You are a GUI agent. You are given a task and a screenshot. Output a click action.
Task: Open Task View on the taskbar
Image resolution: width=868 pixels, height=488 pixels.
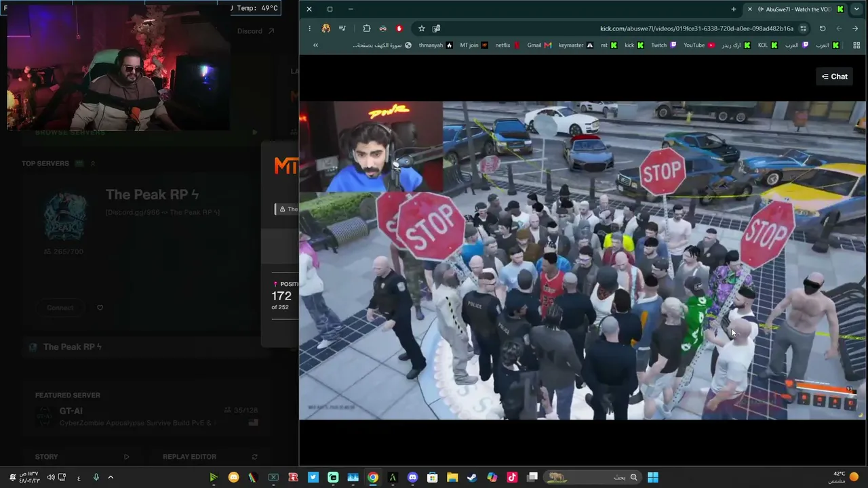click(x=532, y=477)
